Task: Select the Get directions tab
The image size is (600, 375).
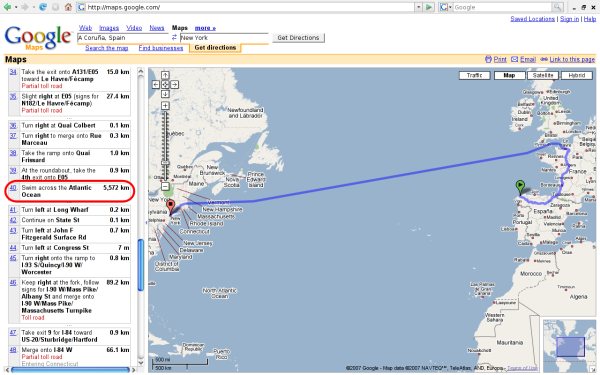Action: [x=215, y=48]
